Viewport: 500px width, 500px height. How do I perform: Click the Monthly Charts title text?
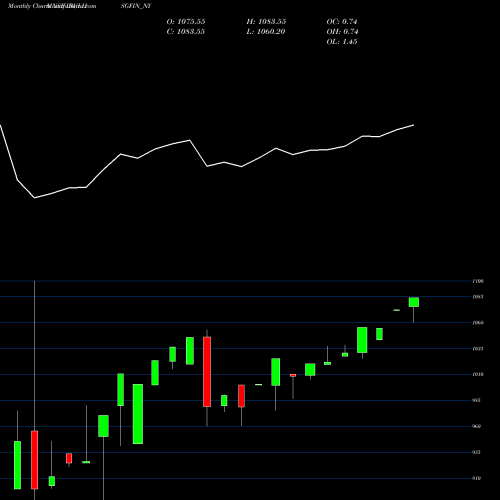coord(29,6)
